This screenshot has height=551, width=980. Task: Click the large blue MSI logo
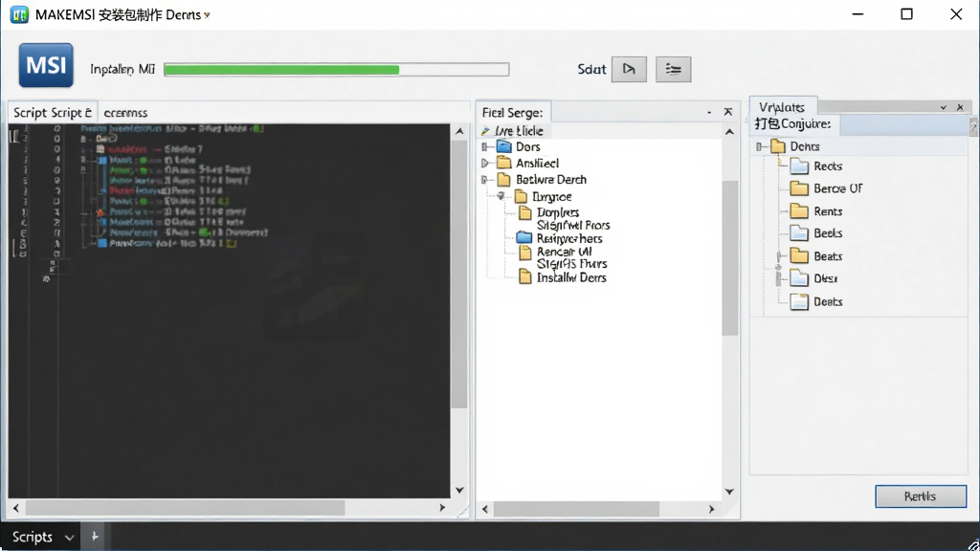(46, 65)
